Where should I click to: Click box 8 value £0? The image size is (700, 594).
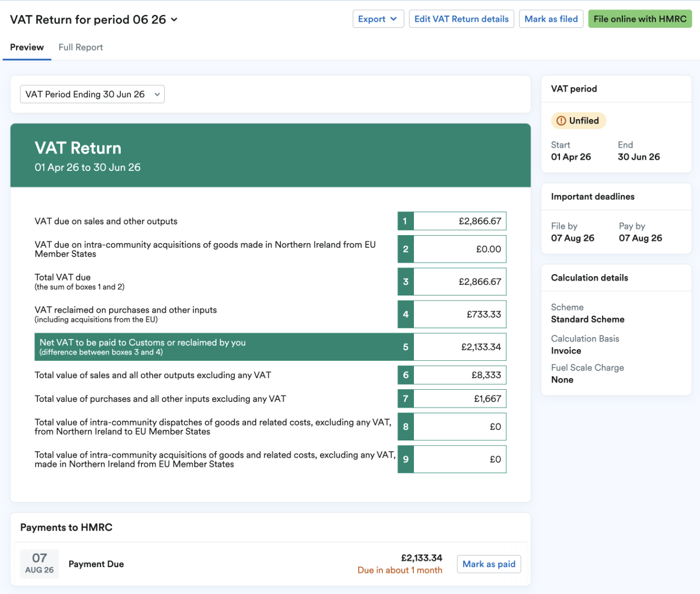click(x=460, y=427)
